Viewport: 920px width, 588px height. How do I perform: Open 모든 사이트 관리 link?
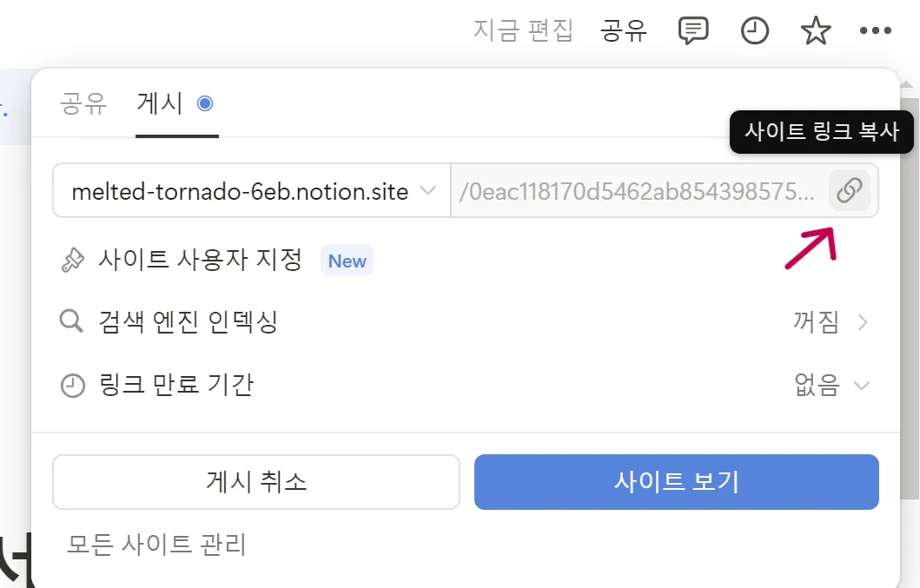tap(157, 545)
